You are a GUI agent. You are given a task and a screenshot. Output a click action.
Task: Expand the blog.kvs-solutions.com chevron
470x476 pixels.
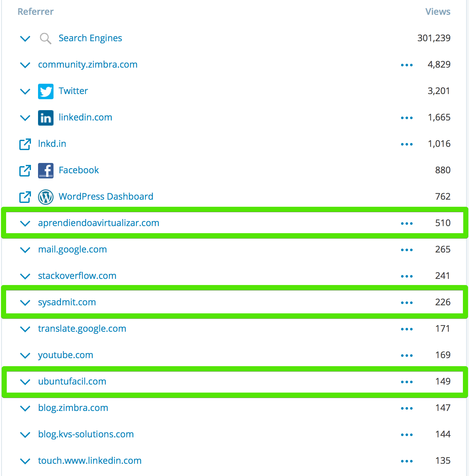click(x=25, y=435)
